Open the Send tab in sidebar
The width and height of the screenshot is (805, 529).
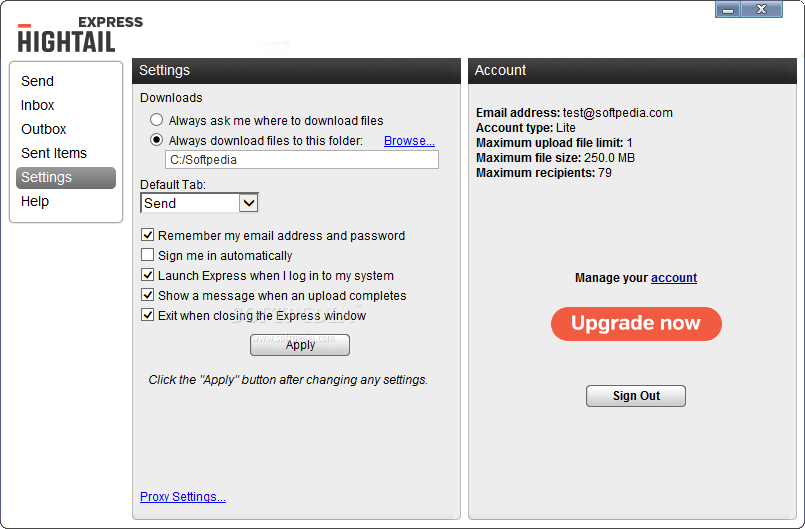(x=37, y=81)
